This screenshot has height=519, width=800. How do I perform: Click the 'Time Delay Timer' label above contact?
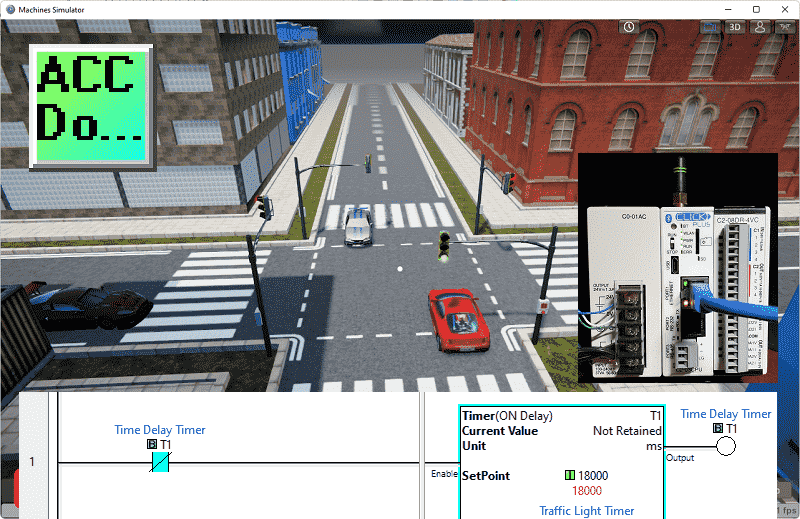160,430
